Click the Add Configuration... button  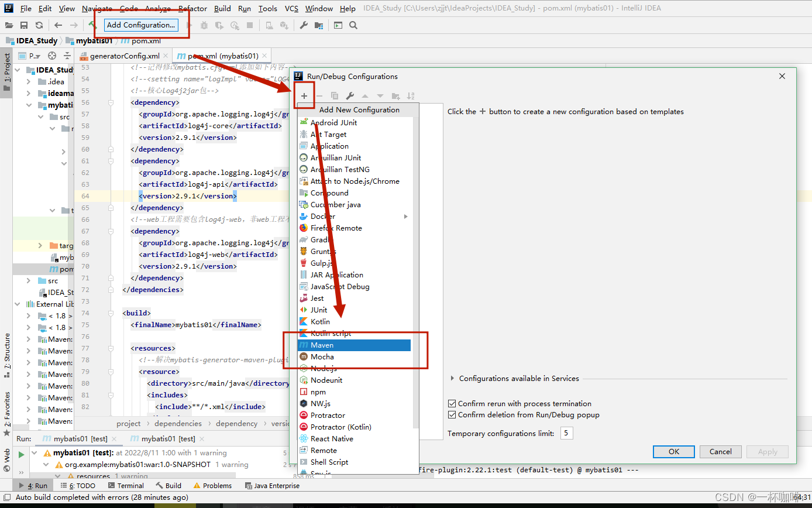141,25
